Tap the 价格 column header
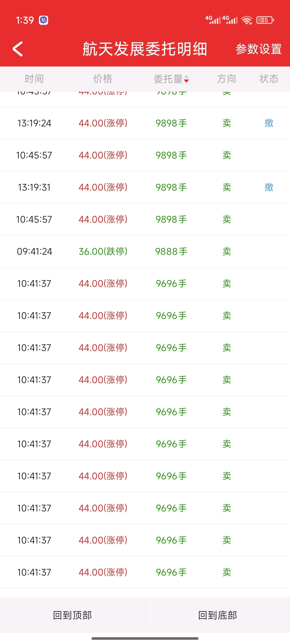Viewport: 290px width, 644px height. coord(103,79)
